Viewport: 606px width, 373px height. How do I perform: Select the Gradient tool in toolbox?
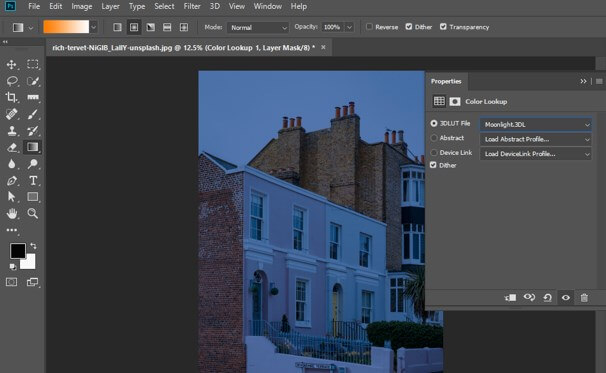pyautogui.click(x=33, y=147)
